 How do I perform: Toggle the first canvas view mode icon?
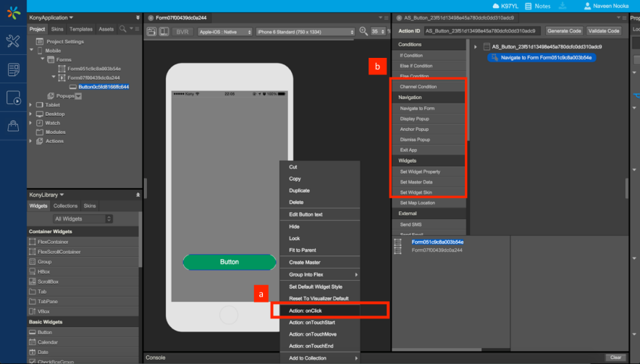tap(151, 31)
